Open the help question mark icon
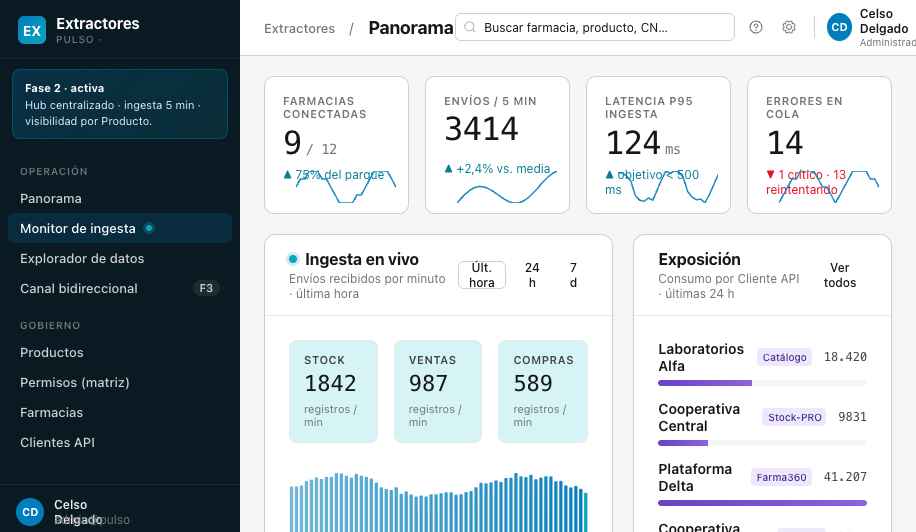916x532 pixels. tap(756, 27)
